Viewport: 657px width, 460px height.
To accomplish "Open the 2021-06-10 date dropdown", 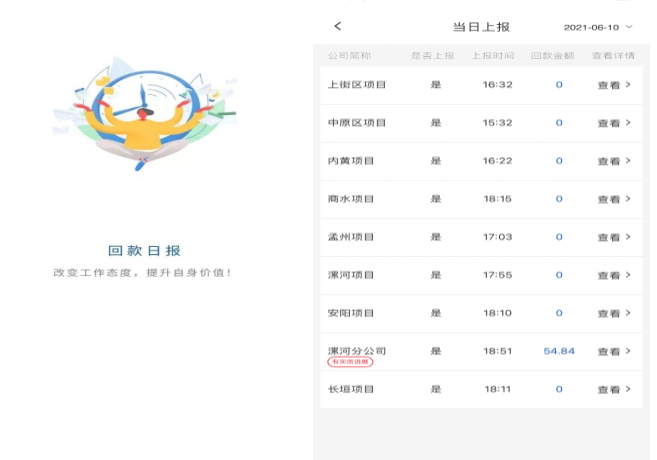I will (x=598, y=27).
